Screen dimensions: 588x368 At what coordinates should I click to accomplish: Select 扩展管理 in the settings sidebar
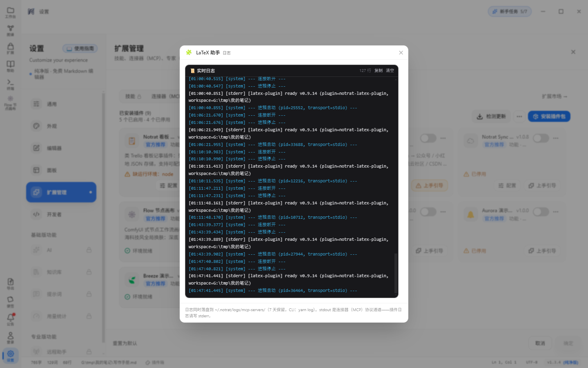pos(61,192)
